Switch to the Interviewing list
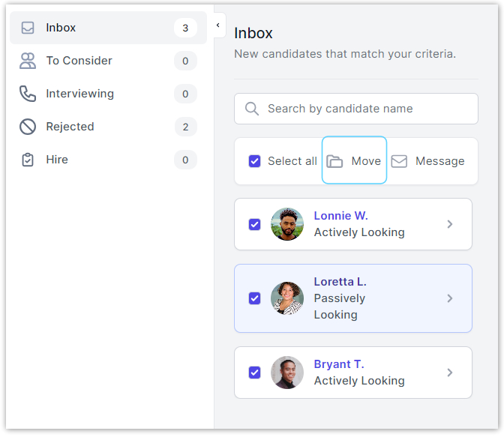The height and width of the screenshot is (437, 504). [79, 94]
